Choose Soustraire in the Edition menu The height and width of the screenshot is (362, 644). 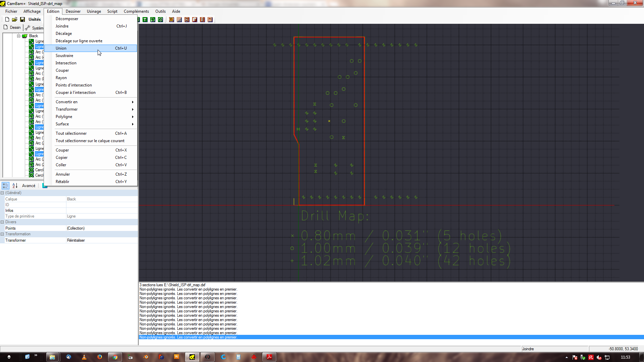click(x=91, y=56)
